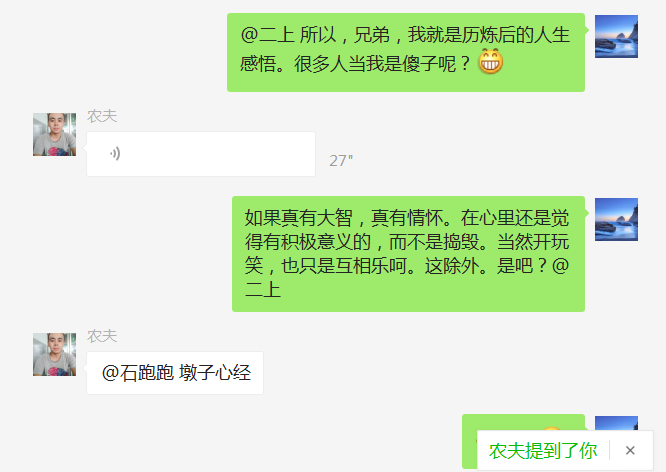Viewport: 666px width, 472px height.
Task: Select the '@石跑跑 墩子心经' message bubble
Action: pyautogui.click(x=175, y=373)
